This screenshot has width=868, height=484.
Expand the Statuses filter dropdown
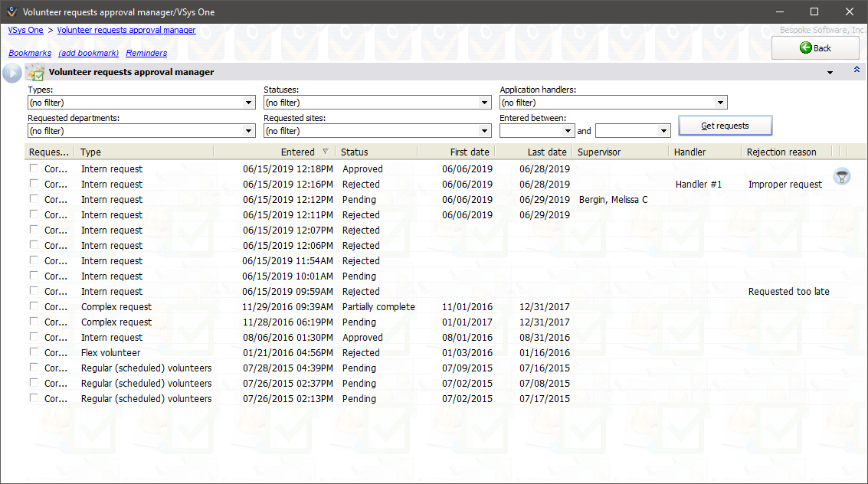(484, 103)
